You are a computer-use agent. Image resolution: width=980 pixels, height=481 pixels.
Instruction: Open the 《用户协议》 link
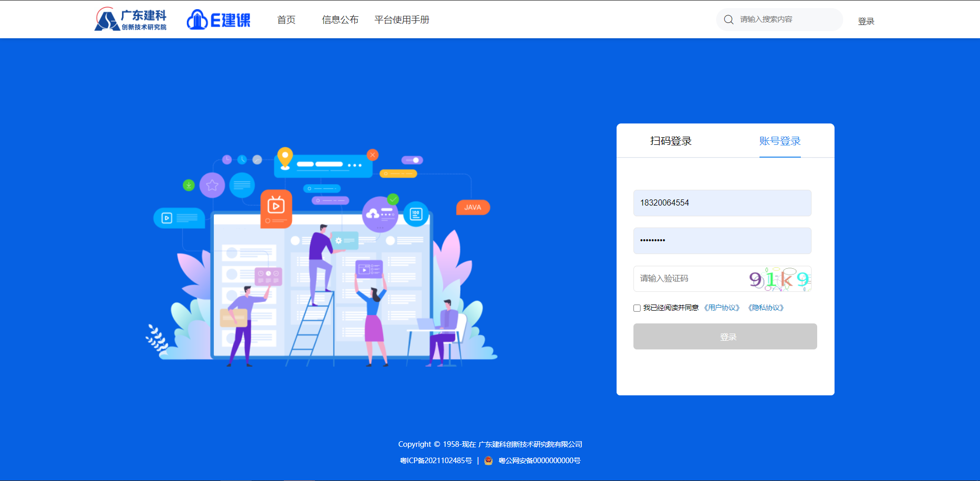pyautogui.click(x=722, y=308)
